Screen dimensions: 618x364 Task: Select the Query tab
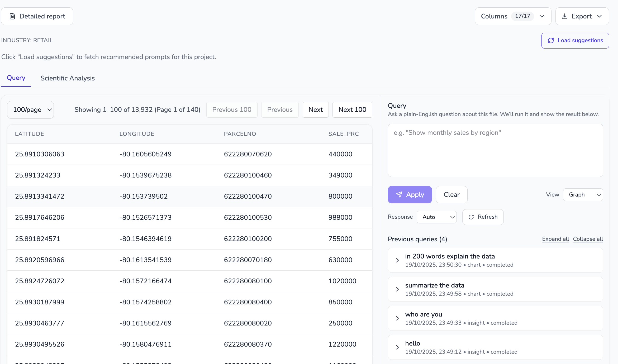pyautogui.click(x=16, y=78)
